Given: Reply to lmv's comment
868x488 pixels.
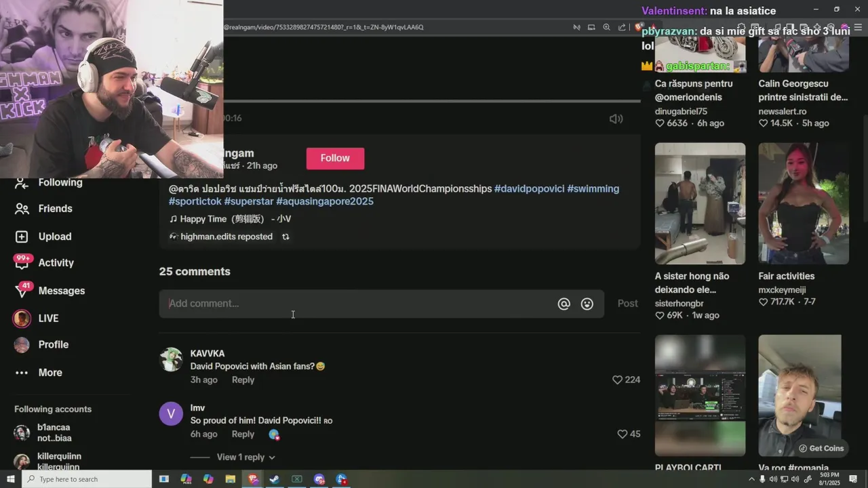Looking at the screenshot, I should [x=243, y=434].
